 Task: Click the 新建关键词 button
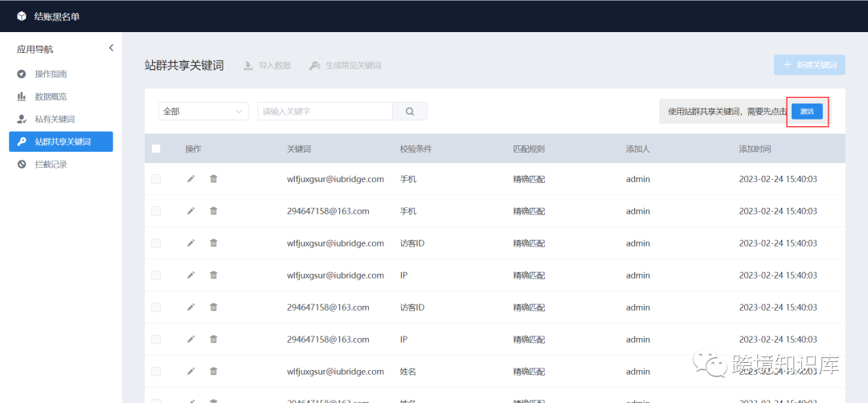(809, 66)
